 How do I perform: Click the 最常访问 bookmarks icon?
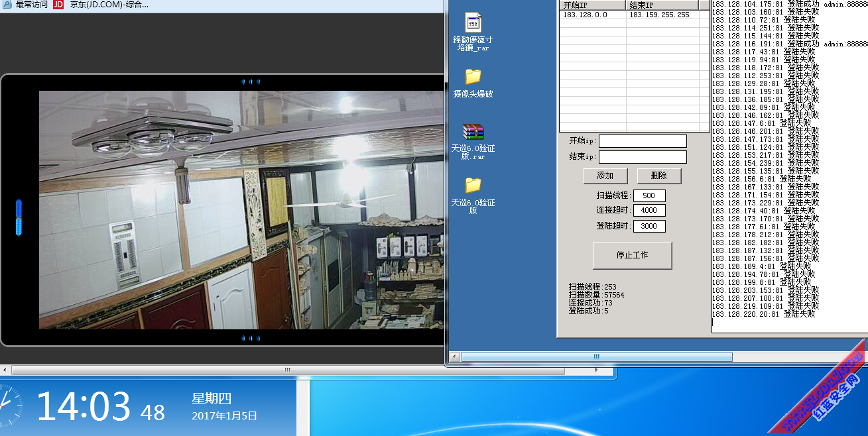(x=6, y=5)
